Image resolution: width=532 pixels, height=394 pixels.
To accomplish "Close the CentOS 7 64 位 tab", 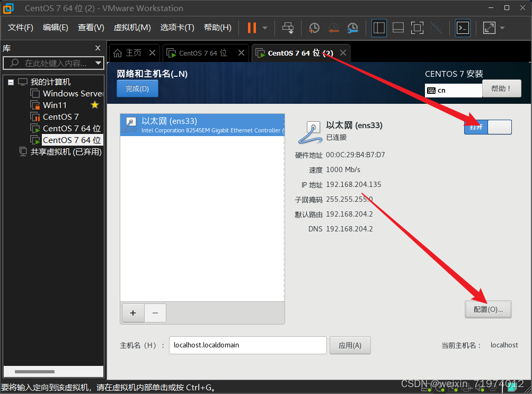I will (x=241, y=53).
